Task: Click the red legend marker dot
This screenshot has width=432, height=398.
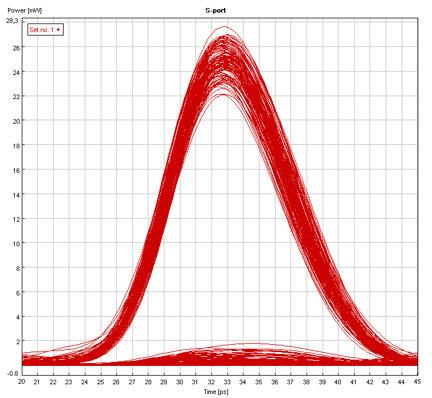Action: point(58,30)
